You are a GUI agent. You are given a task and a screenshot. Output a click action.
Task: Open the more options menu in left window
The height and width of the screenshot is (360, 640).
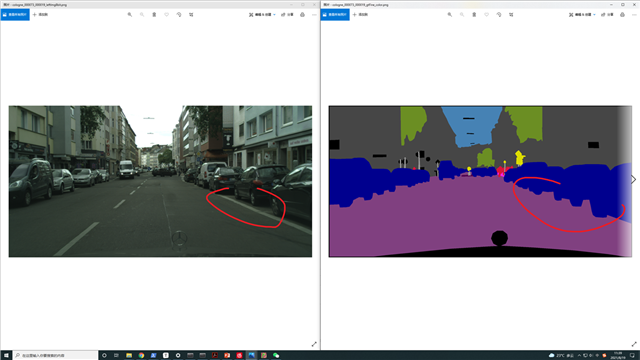coord(314,15)
